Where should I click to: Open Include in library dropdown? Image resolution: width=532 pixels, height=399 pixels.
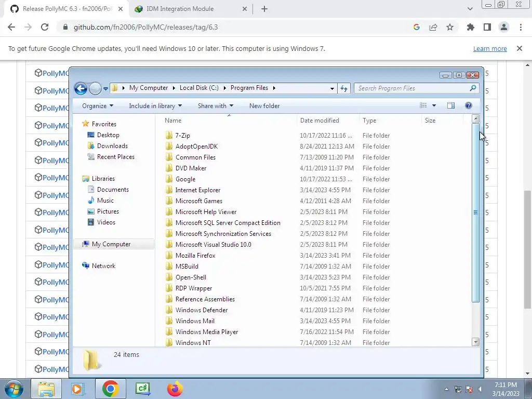click(155, 106)
